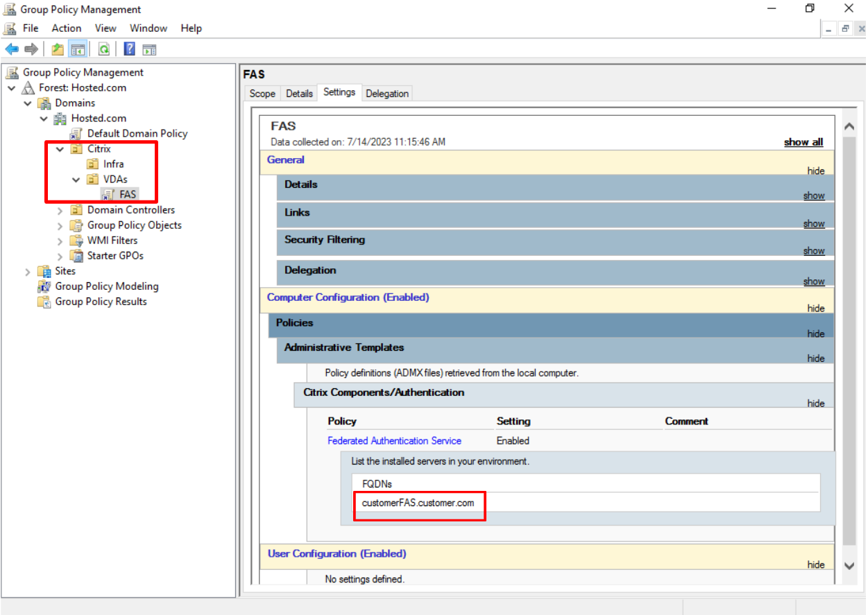868x615 pixels.
Task: Show the Security Filtering section
Action: click(x=813, y=251)
